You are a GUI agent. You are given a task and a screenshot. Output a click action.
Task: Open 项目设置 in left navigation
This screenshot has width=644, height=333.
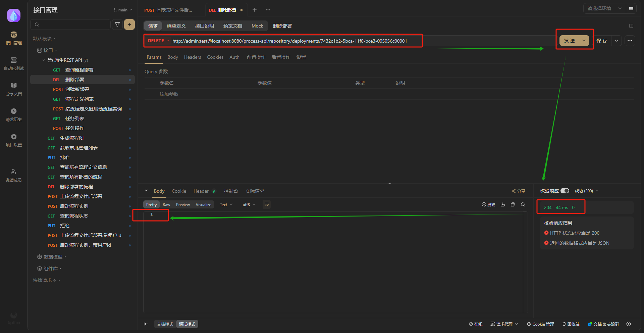coord(14,140)
